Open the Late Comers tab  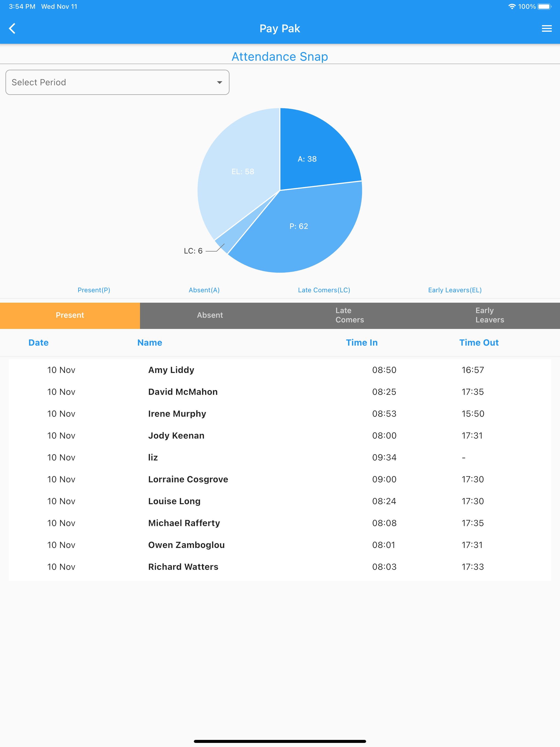click(349, 315)
